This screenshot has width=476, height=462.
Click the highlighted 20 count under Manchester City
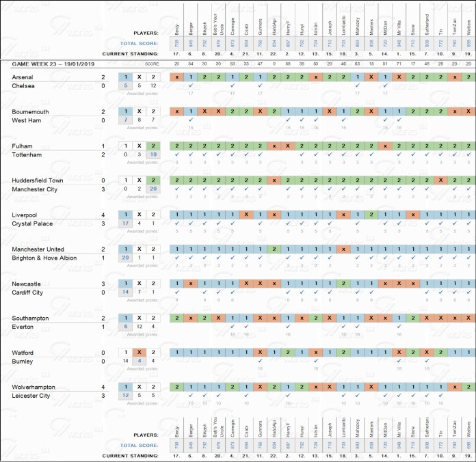(x=153, y=189)
